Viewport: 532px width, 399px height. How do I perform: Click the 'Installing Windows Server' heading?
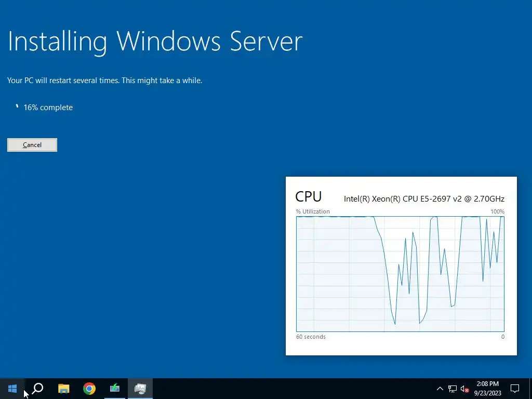(155, 42)
